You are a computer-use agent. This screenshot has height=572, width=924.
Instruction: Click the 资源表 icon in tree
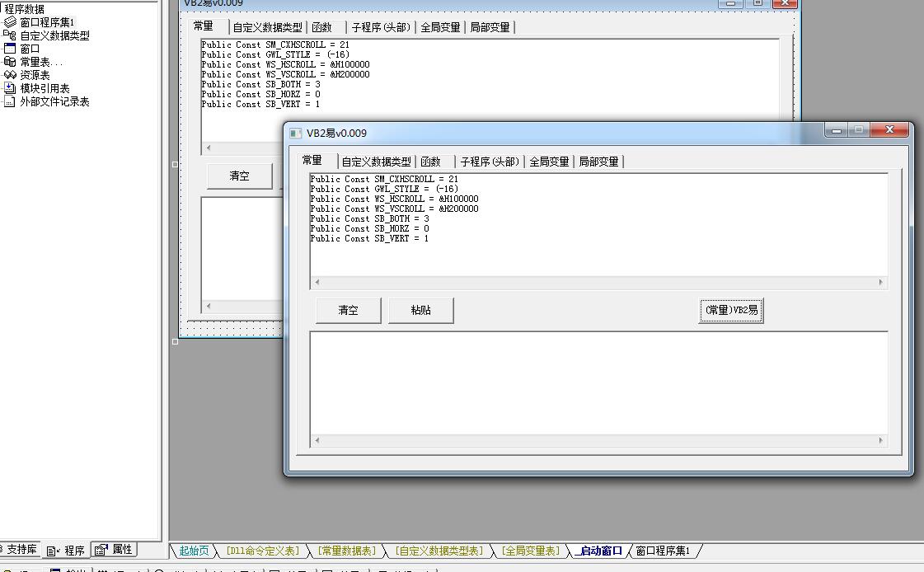point(10,75)
